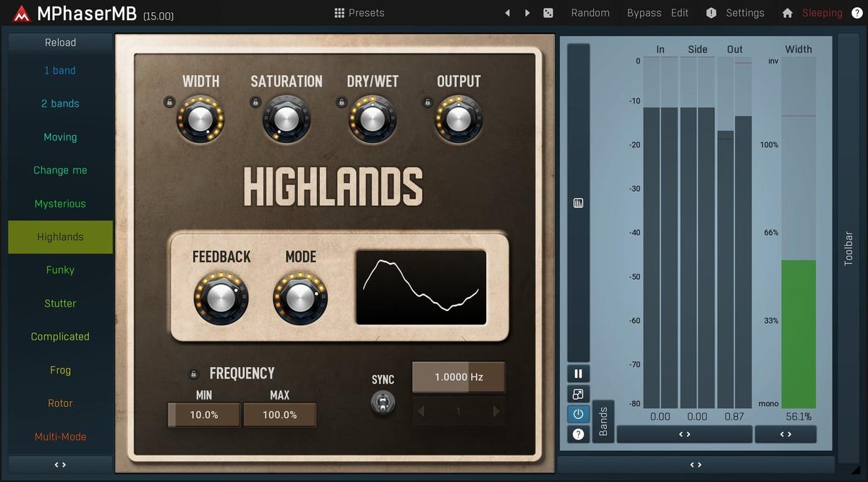Open the Presets browser
868x482 pixels.
coord(359,13)
